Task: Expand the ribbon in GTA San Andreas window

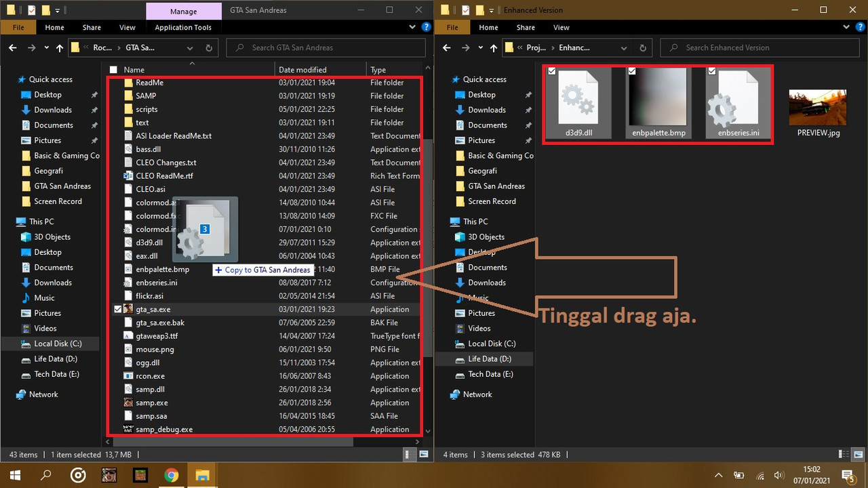Action: point(414,27)
